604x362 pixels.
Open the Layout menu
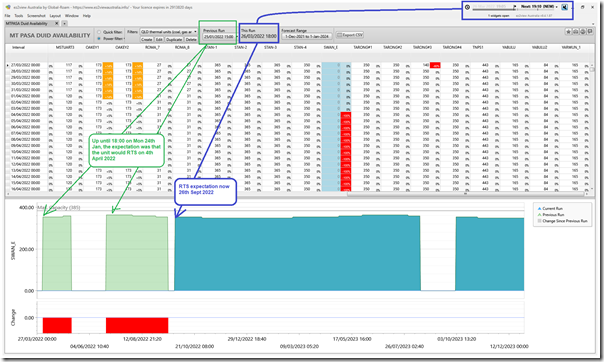click(55, 16)
